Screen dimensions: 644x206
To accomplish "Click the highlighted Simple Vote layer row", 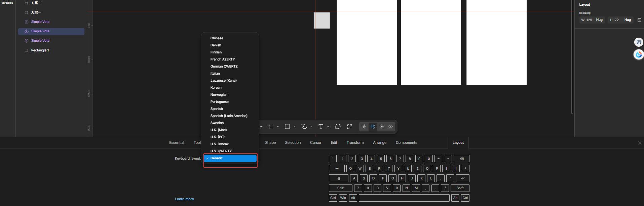I will pos(51,31).
